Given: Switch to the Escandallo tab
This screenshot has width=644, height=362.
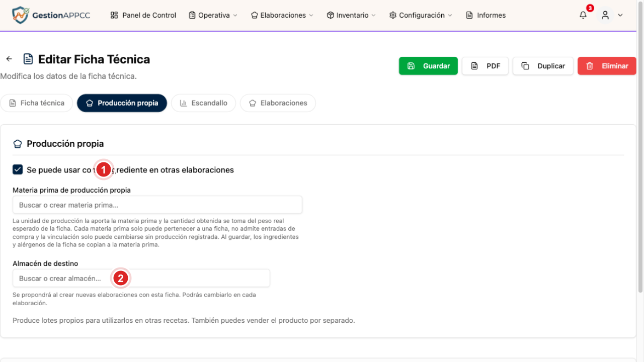Looking at the screenshot, I should (203, 103).
